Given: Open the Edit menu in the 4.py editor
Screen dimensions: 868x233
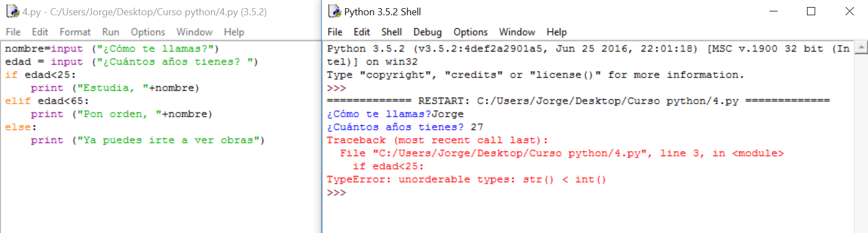Looking at the screenshot, I should pos(40,32).
